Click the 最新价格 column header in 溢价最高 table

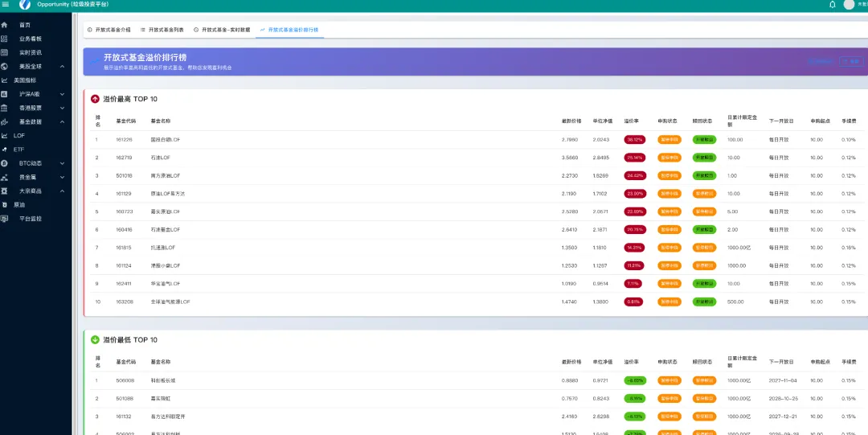coord(571,121)
